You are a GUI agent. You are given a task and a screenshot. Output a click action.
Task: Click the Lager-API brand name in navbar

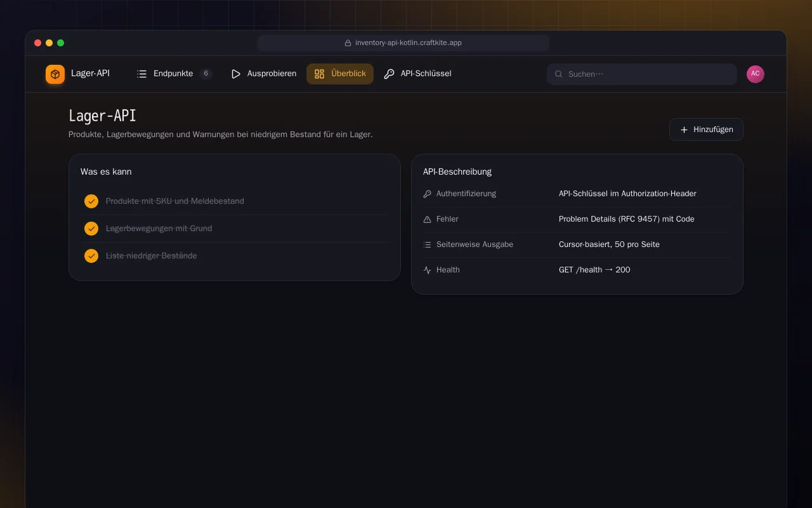pos(90,74)
